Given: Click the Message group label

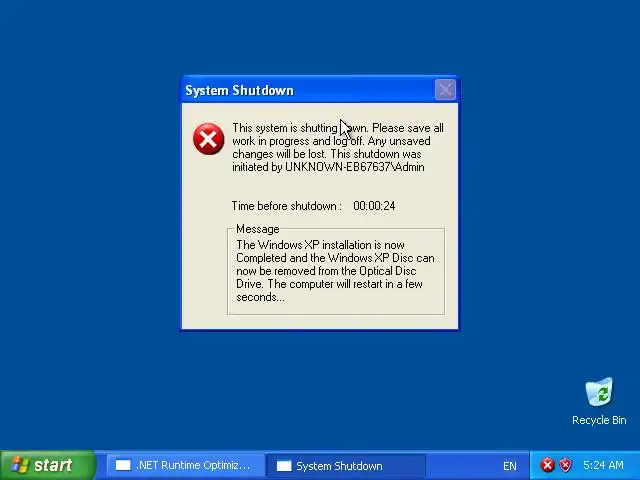Looking at the screenshot, I should click(x=258, y=229).
